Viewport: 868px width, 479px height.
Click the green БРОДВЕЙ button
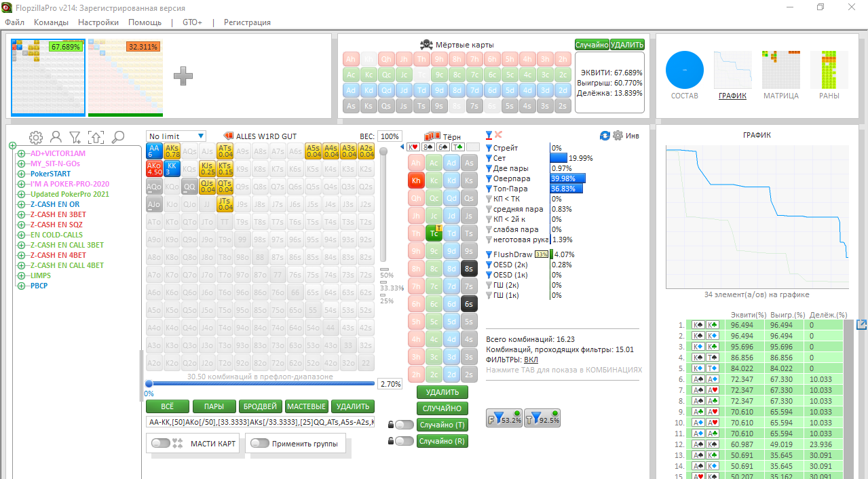point(260,406)
